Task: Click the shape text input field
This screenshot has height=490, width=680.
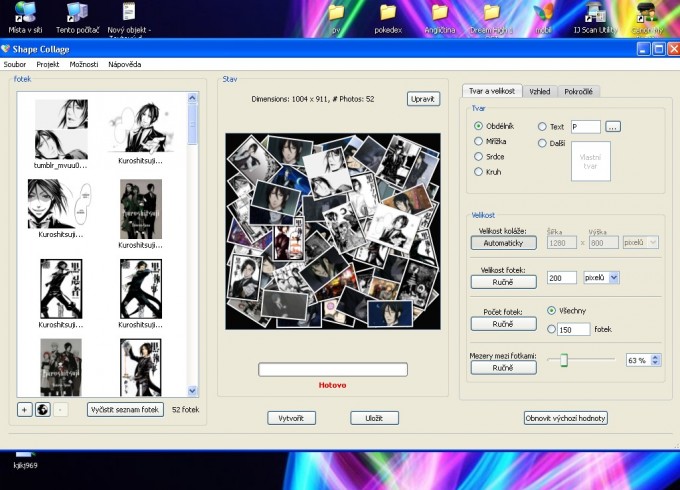Action: [586, 127]
